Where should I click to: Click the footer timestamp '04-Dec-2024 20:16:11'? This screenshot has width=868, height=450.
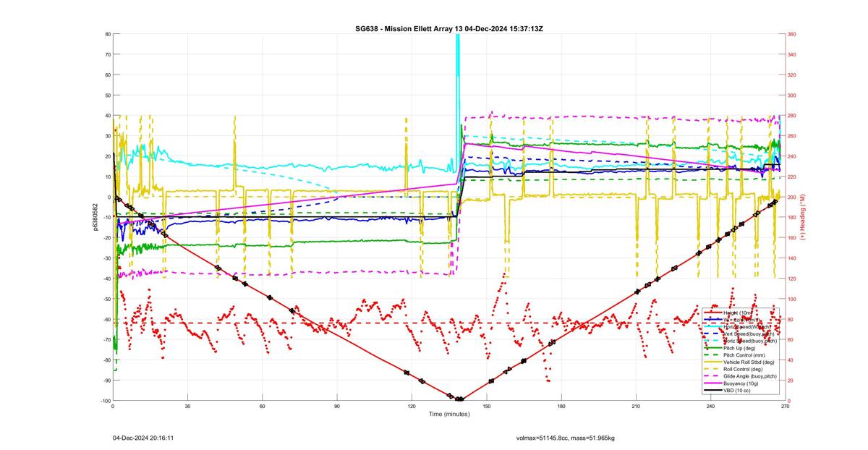[x=142, y=438]
